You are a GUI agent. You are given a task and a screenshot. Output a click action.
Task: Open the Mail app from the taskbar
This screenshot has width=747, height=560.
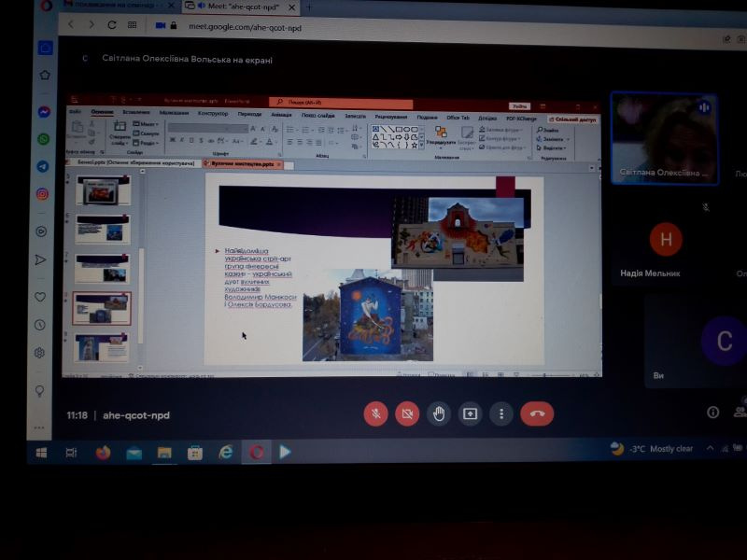click(134, 453)
